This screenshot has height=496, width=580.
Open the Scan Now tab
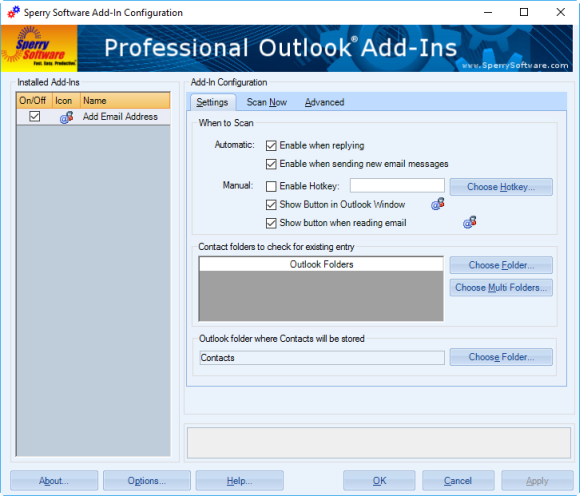click(x=267, y=102)
